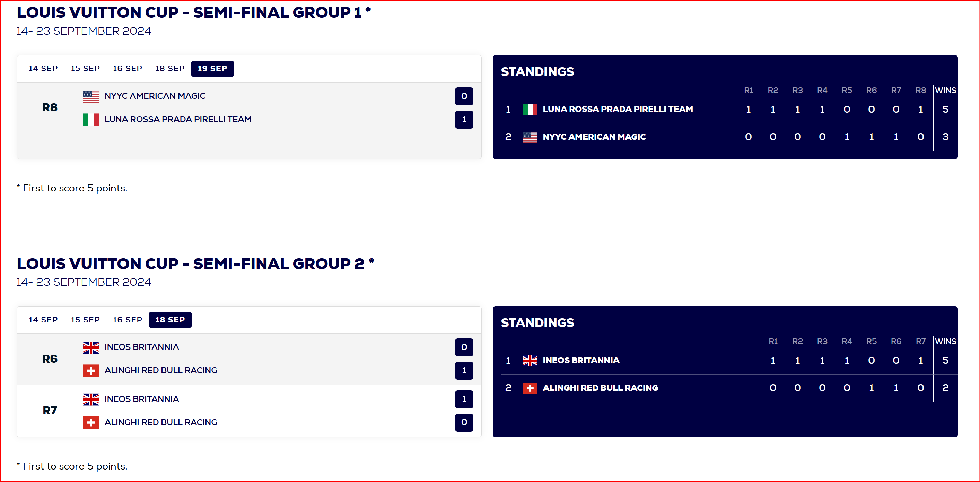Switch to the 16 SEP tab in Group 2
Viewport: 980px width, 482px height.
tap(128, 320)
